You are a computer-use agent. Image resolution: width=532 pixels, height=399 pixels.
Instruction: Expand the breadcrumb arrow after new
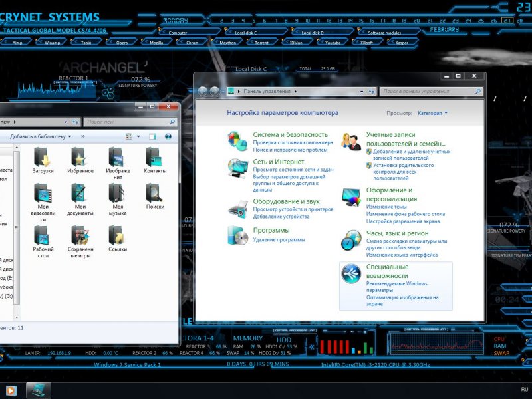(x=15, y=122)
